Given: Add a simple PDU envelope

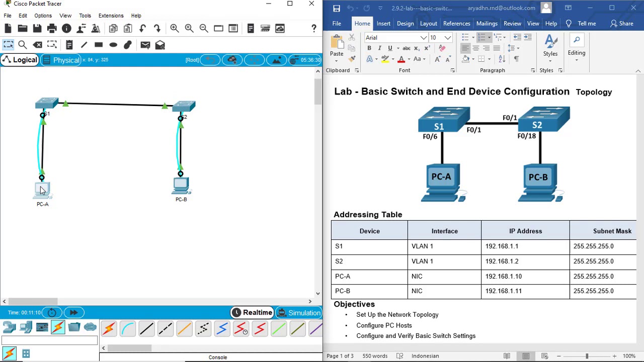Looking at the screenshot, I should coord(145,45).
